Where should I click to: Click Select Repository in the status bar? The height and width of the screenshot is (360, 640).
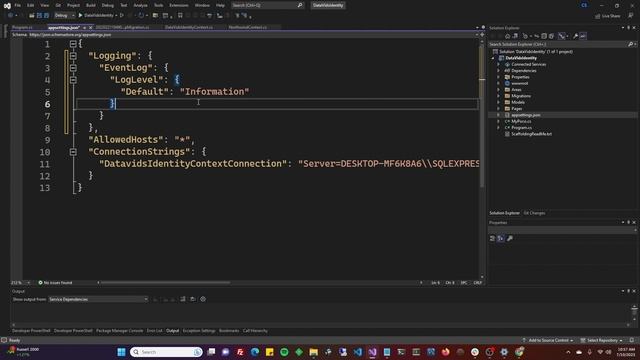[x=602, y=340]
